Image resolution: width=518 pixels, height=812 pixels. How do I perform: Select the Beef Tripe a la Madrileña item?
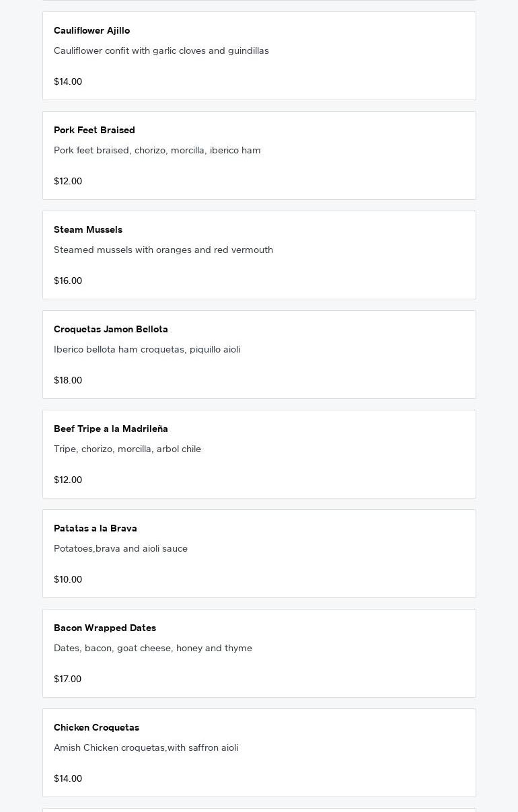point(259,454)
